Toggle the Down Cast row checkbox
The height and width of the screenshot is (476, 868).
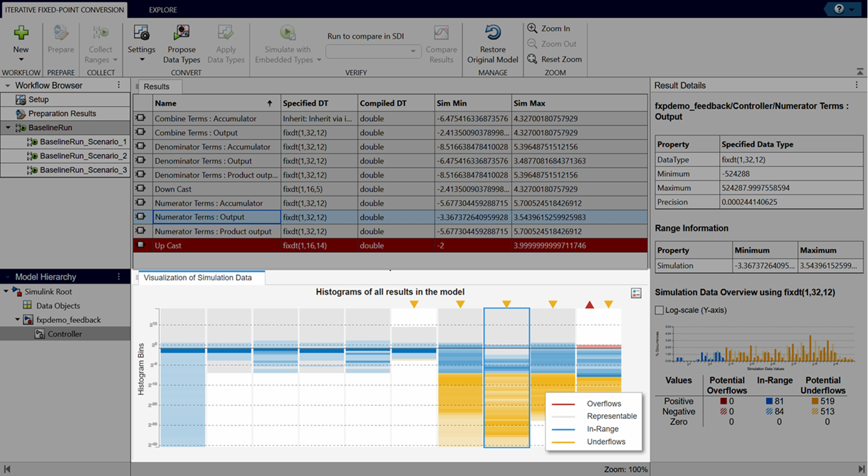click(141, 189)
